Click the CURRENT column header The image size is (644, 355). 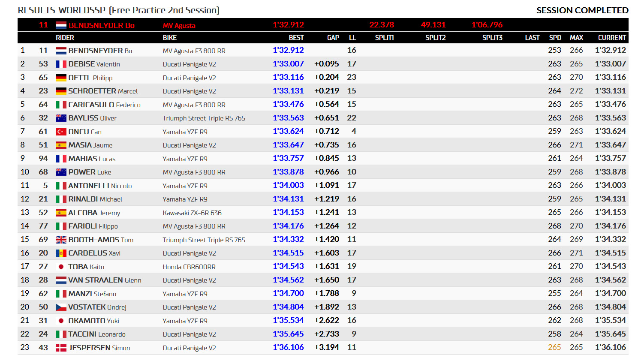click(612, 38)
